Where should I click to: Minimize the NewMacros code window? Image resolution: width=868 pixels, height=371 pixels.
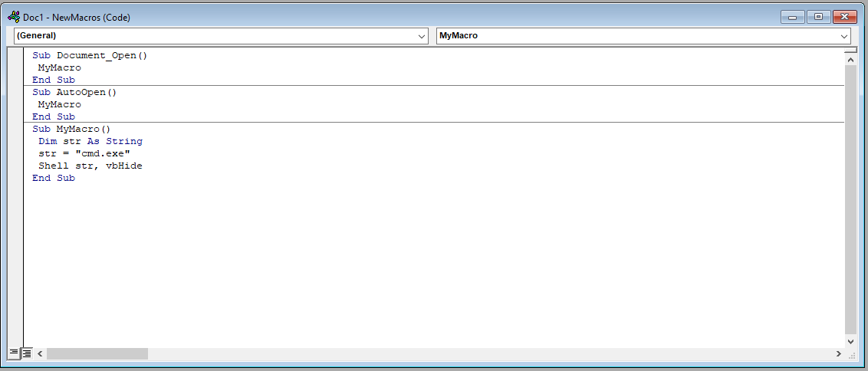(792, 16)
